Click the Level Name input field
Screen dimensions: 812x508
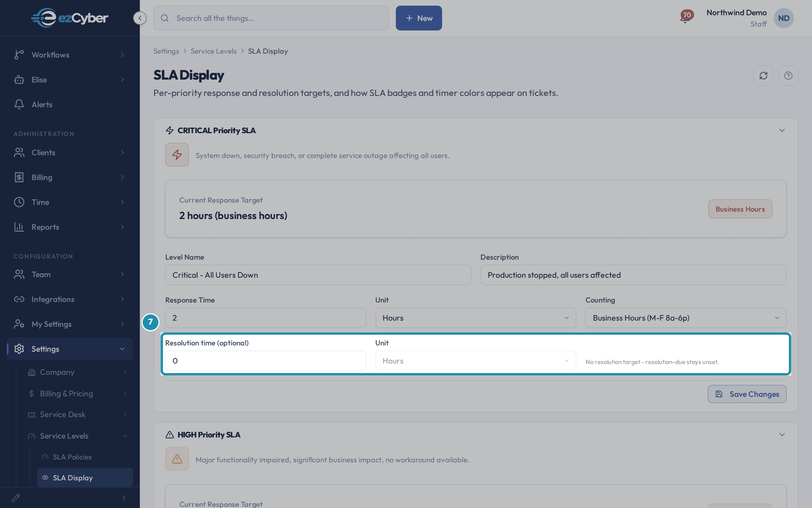(318, 275)
